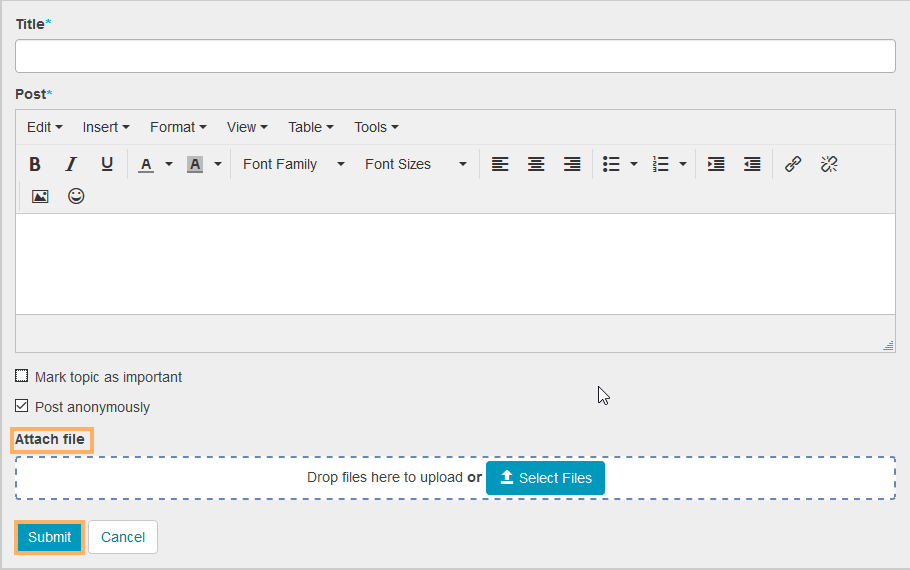Uncheck the Post anonymously checkbox
The width and height of the screenshot is (910, 570).
(22, 407)
